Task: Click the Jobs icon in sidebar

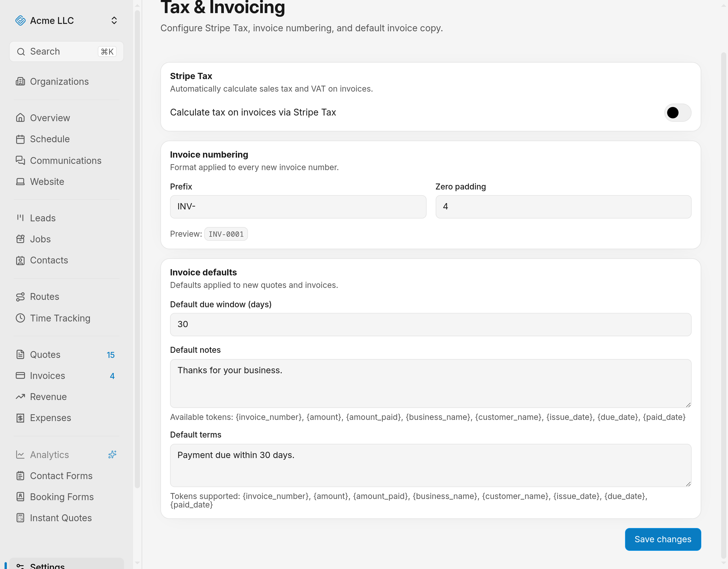Action: (x=20, y=239)
